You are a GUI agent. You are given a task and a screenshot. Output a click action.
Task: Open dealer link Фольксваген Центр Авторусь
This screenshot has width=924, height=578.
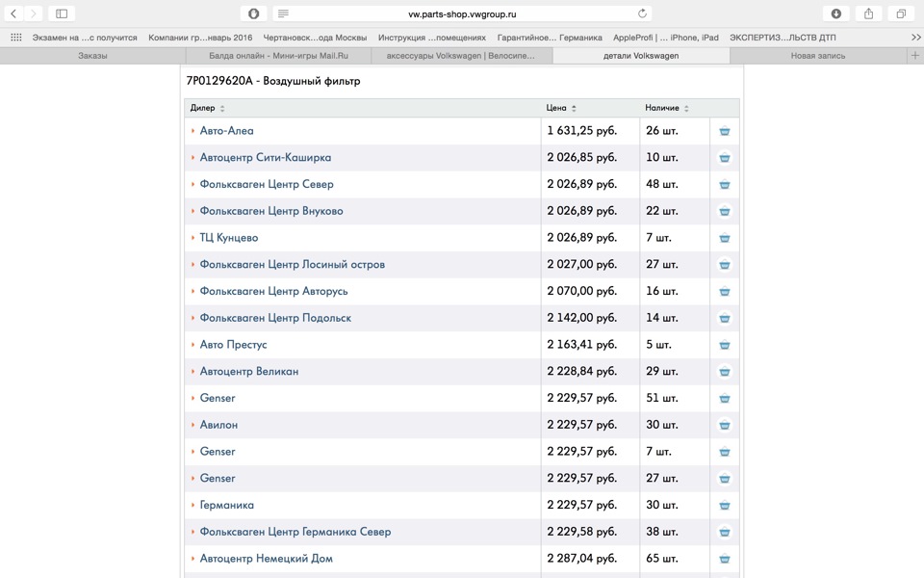click(273, 291)
